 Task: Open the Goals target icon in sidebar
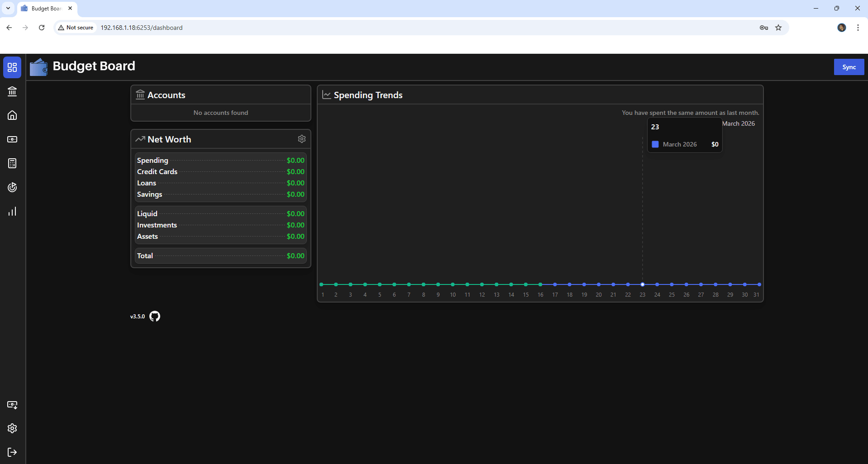(12, 187)
